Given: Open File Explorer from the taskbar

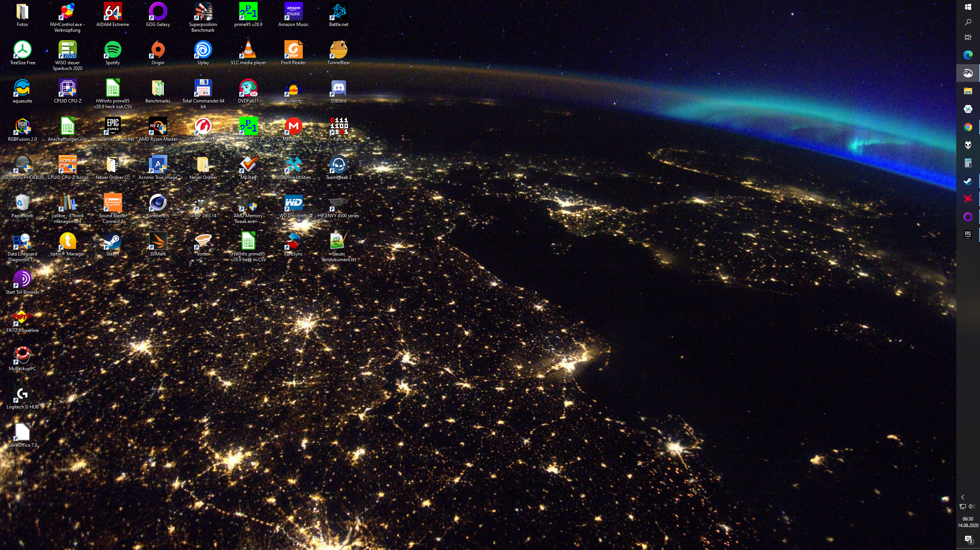Looking at the screenshot, I should tap(968, 91).
